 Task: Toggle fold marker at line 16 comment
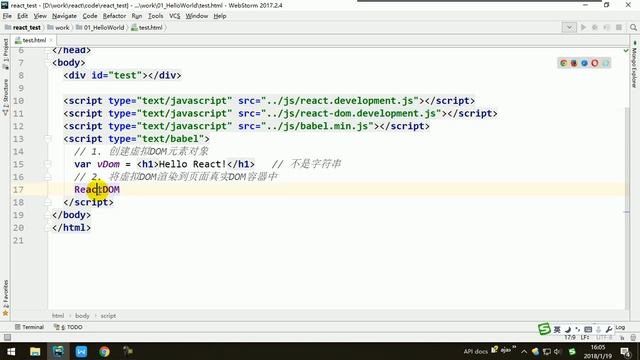point(48,177)
